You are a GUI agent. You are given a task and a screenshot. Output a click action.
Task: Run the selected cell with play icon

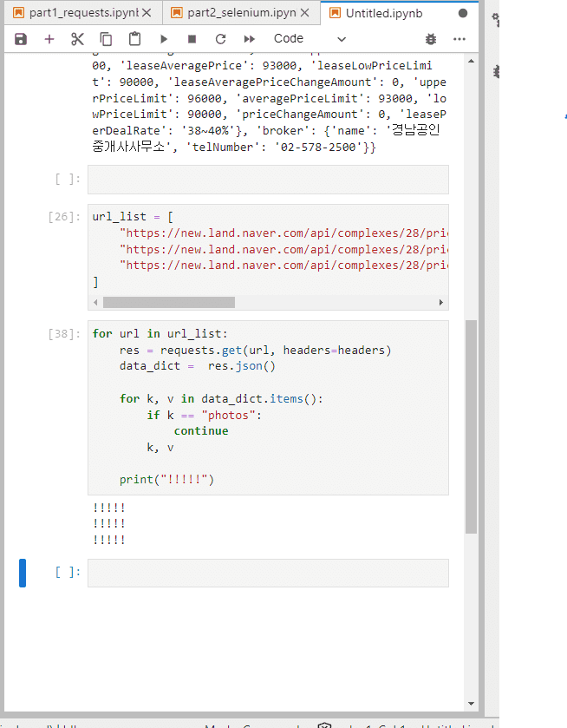click(x=163, y=39)
